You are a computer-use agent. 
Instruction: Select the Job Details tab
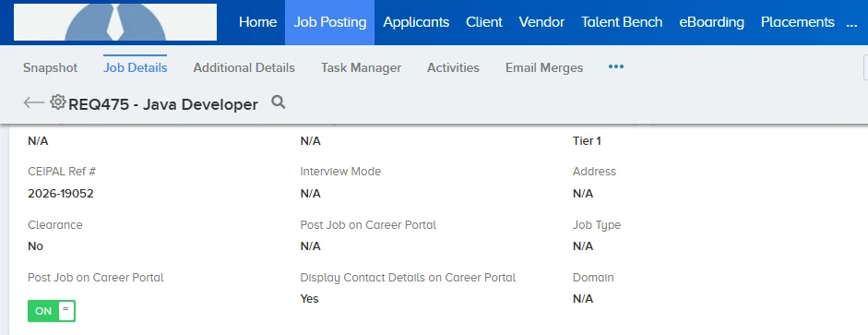[135, 67]
